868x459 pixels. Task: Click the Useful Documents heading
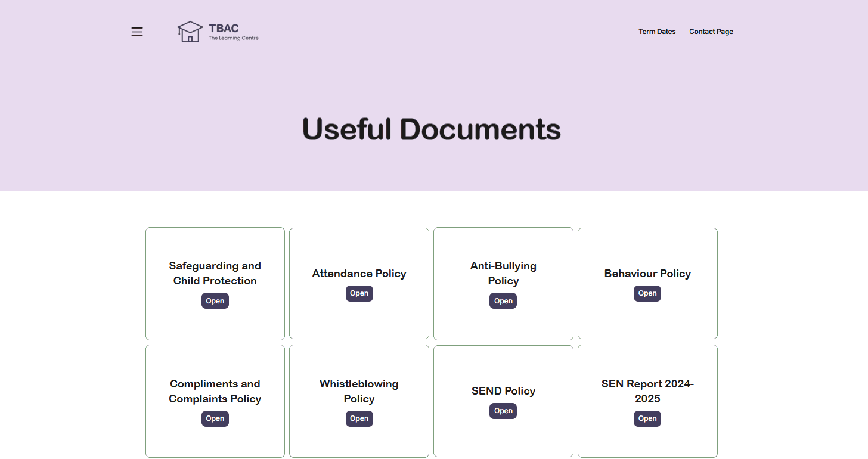(x=432, y=129)
